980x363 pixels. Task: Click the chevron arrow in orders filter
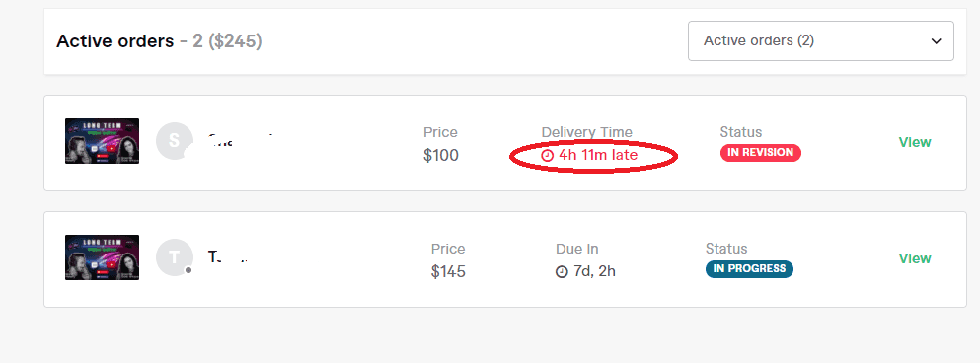click(936, 41)
